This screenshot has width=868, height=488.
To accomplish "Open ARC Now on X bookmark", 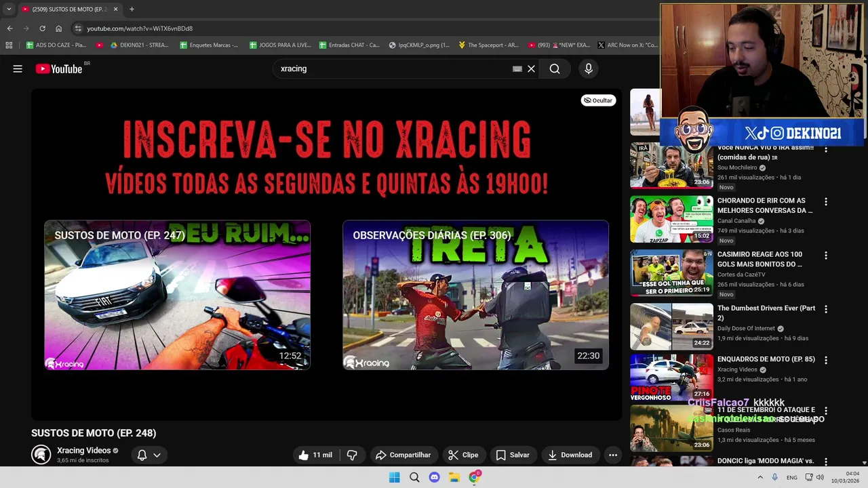I will click(627, 45).
